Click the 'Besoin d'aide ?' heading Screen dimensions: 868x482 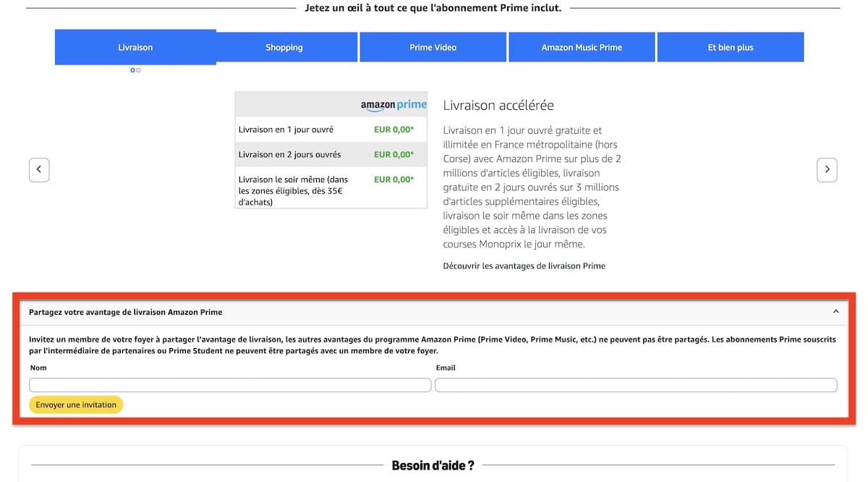pyautogui.click(x=433, y=465)
